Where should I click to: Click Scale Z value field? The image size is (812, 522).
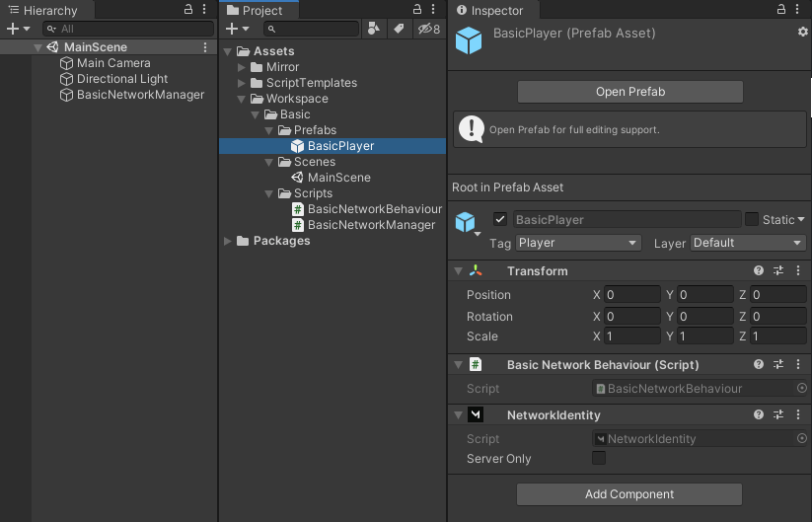(x=778, y=336)
